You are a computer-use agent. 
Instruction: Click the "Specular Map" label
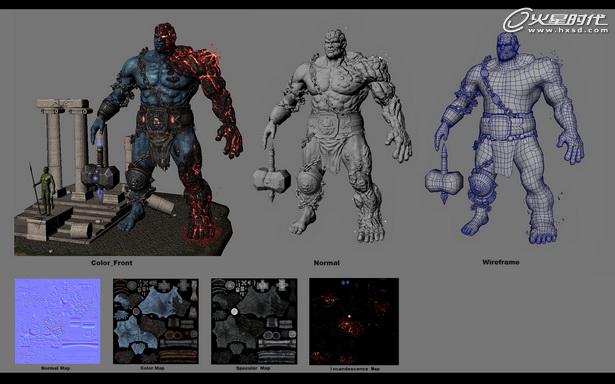click(x=253, y=368)
